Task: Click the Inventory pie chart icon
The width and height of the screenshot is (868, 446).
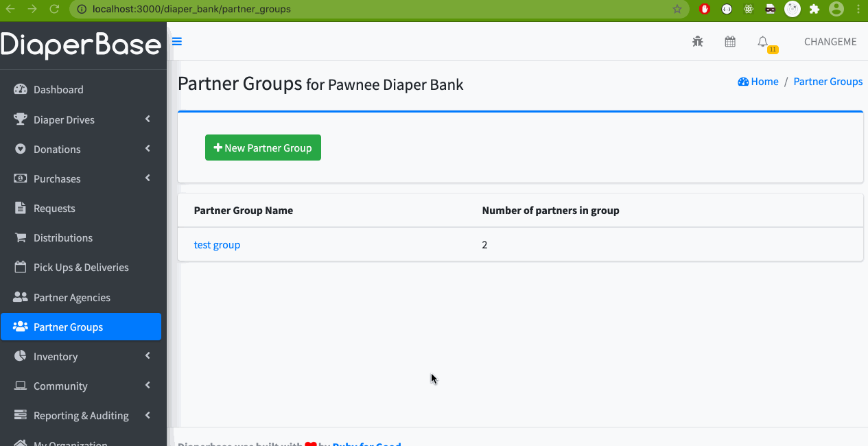Action: pos(21,356)
